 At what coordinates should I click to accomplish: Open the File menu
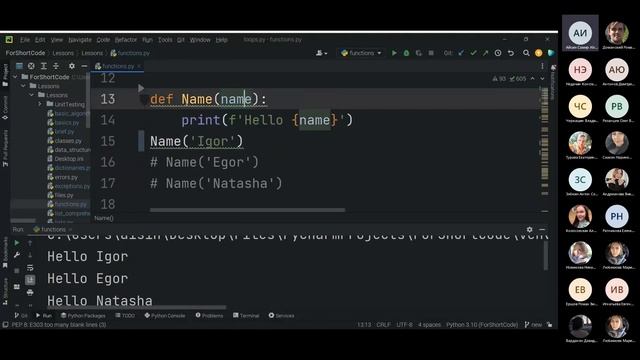click(x=25, y=40)
